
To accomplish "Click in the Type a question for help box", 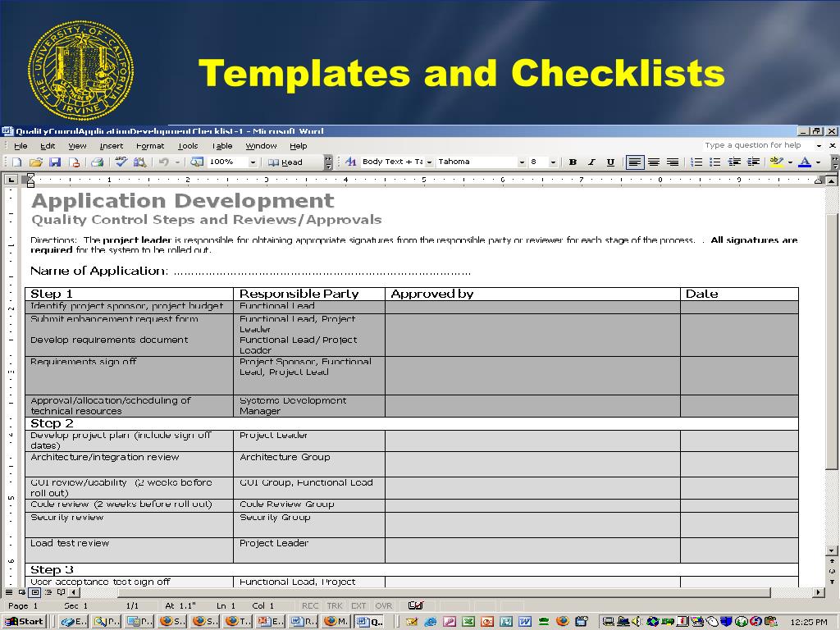I will click(757, 145).
